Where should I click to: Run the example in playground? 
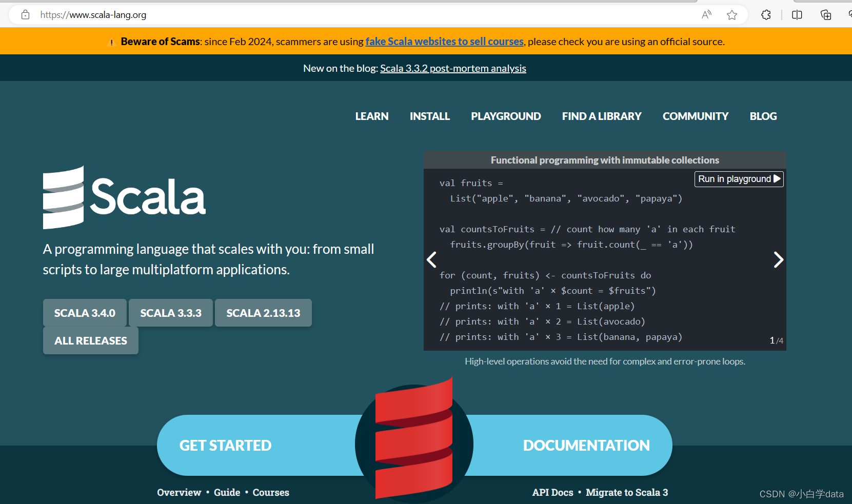tap(739, 179)
